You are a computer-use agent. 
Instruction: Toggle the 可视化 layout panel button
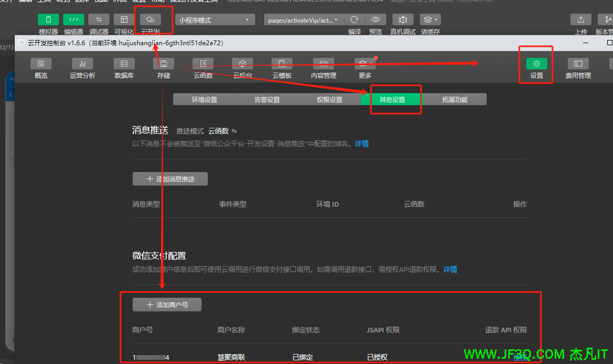pos(124,19)
